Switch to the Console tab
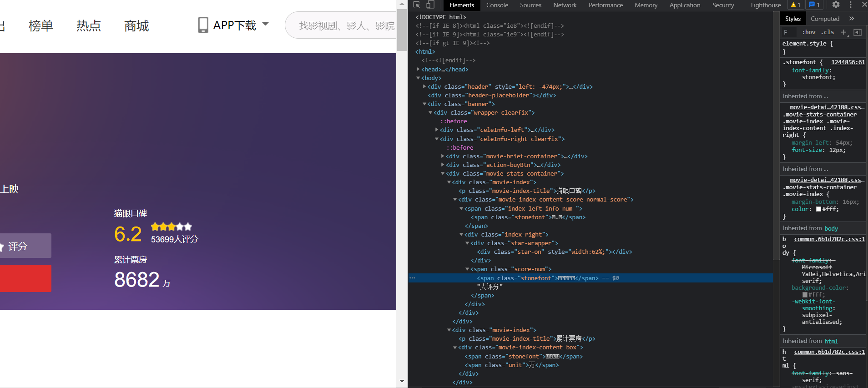The height and width of the screenshot is (388, 868). 497,5
